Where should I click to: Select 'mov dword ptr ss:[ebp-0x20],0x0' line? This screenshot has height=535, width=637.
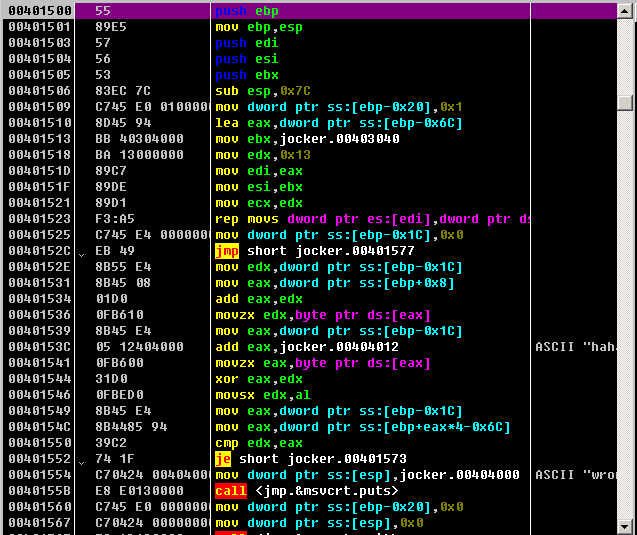tap(339, 507)
